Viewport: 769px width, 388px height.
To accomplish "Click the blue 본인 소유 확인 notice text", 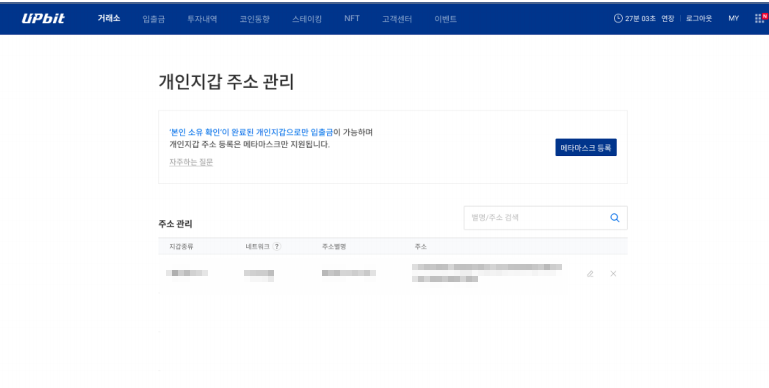I will coord(251,132).
